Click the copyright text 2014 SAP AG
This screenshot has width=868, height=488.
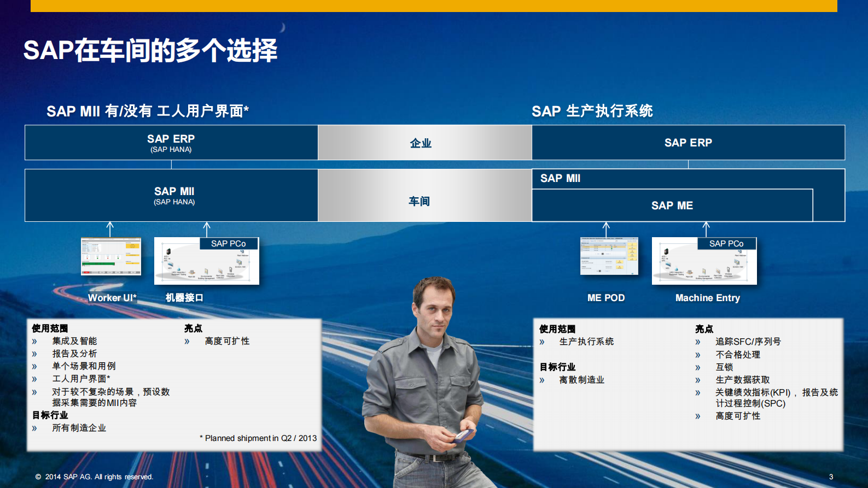(94, 477)
